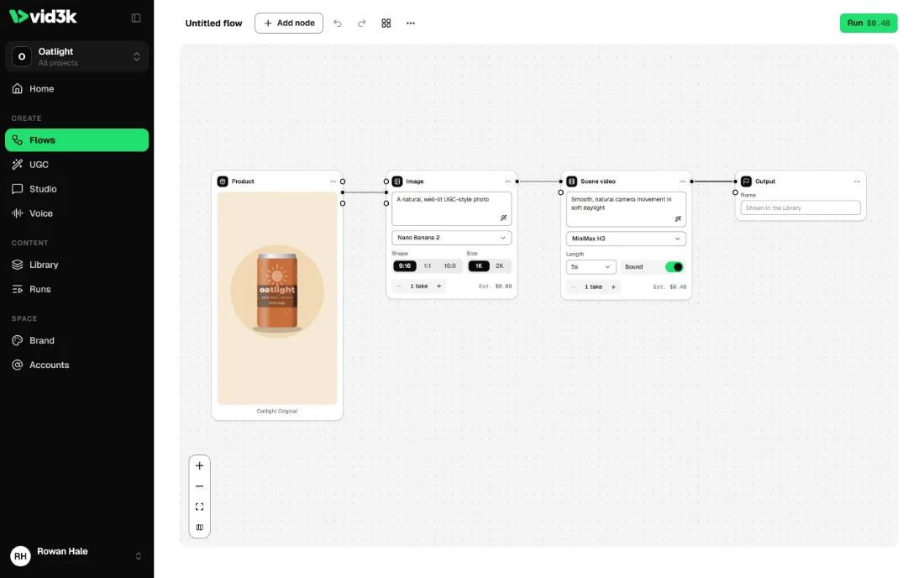Enhance the Scene video prompt with wand
The width and height of the screenshot is (924, 578).
tap(678, 218)
